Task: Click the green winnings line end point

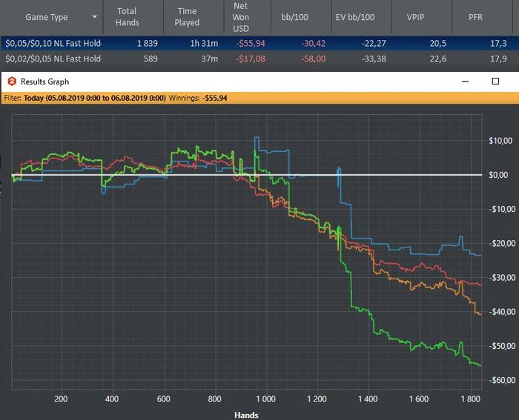Action: 480,365
